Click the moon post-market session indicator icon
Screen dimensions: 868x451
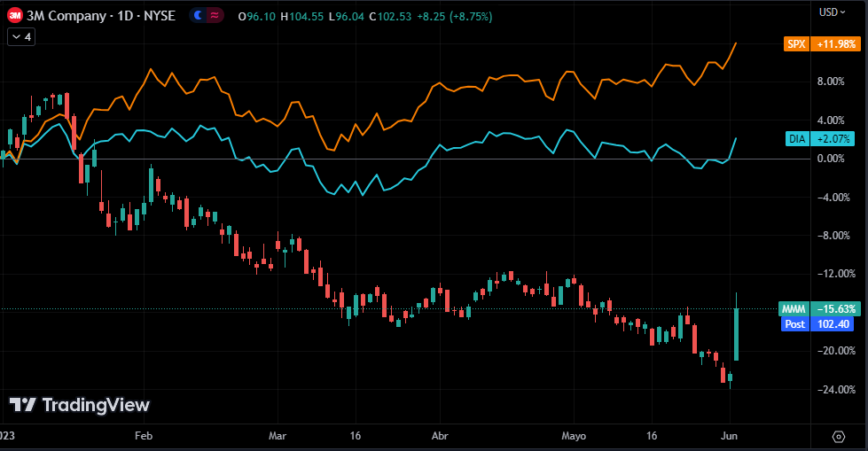click(x=198, y=15)
